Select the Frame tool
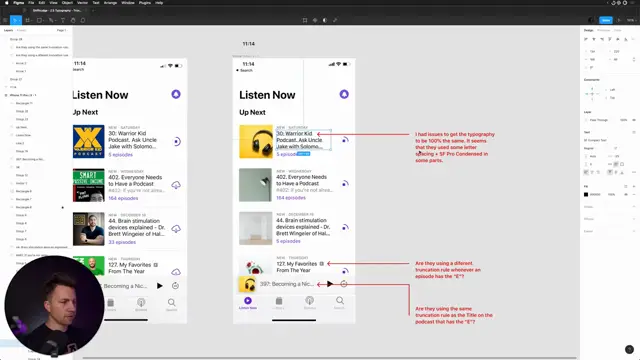The width and height of the screenshot is (640, 360). 28,20
